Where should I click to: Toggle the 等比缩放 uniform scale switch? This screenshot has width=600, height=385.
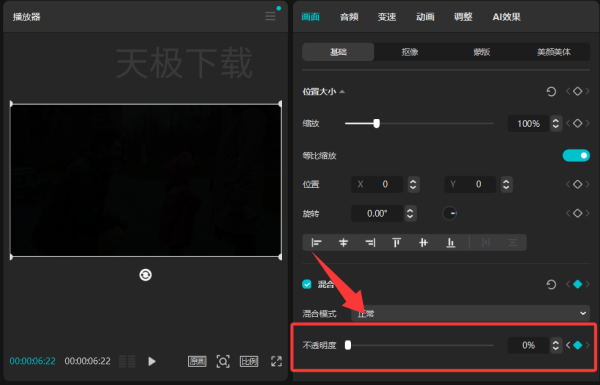pyautogui.click(x=576, y=155)
